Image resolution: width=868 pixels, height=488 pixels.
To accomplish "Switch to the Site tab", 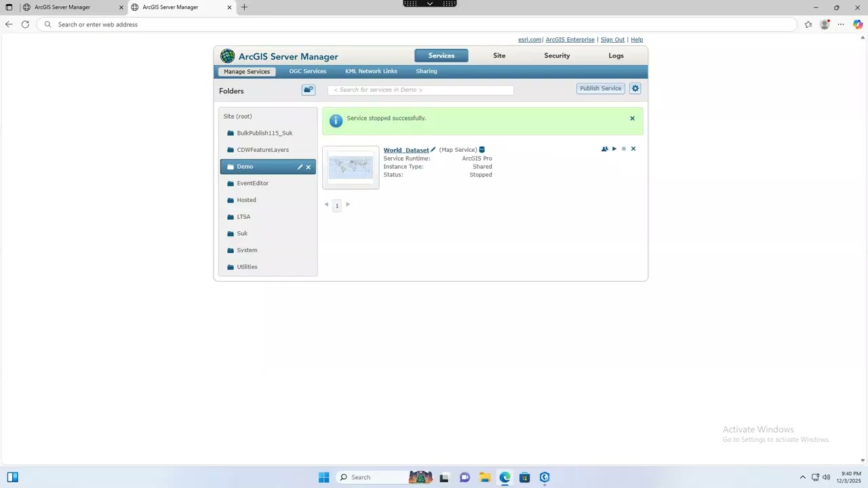I will click(499, 56).
